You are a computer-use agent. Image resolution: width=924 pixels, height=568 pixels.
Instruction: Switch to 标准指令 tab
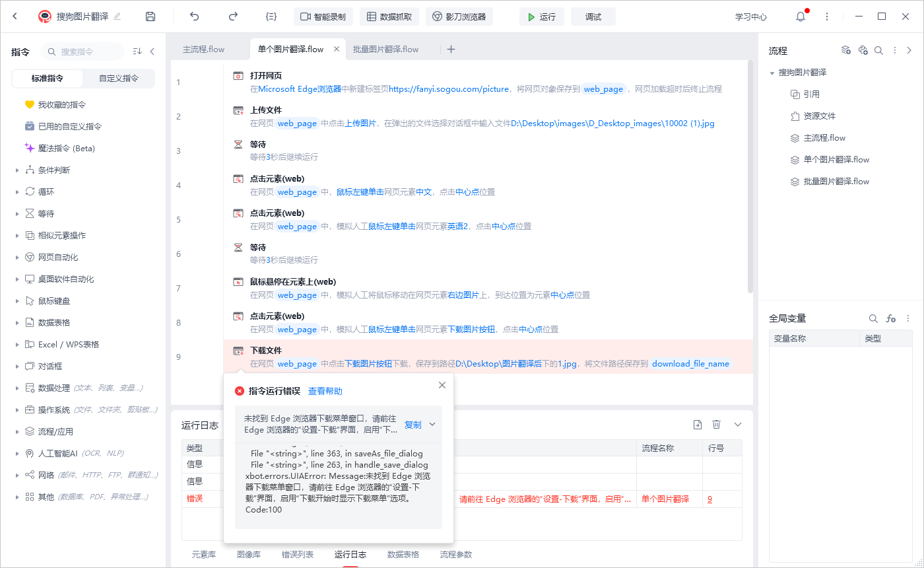tap(48, 78)
